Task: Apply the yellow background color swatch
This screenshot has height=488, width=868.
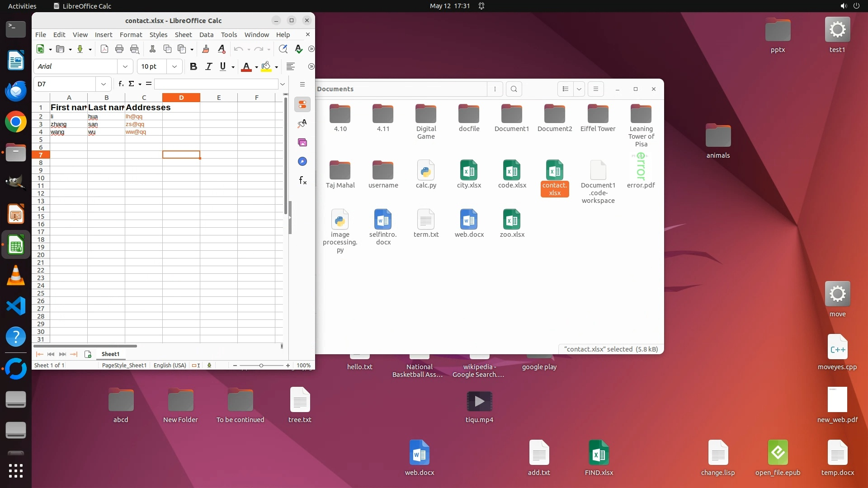Action: pyautogui.click(x=266, y=67)
